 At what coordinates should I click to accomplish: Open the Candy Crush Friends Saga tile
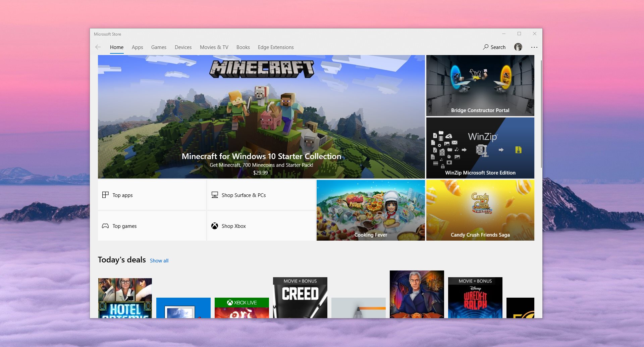tap(480, 210)
